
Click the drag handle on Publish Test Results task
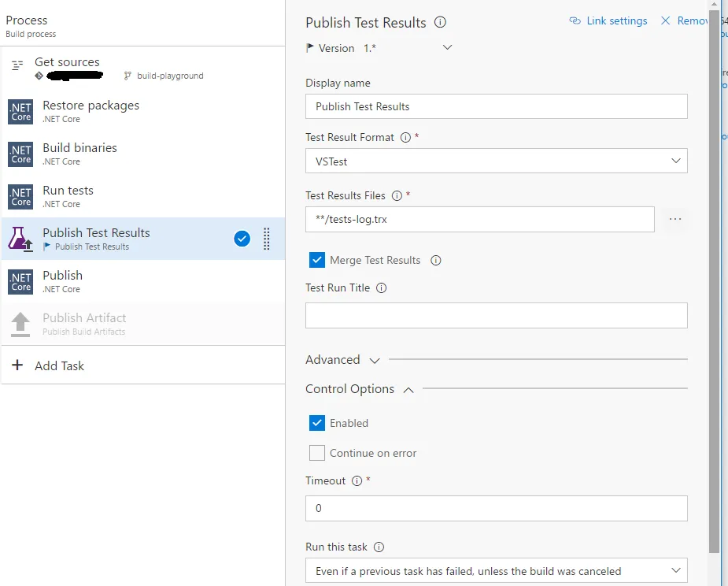point(266,239)
